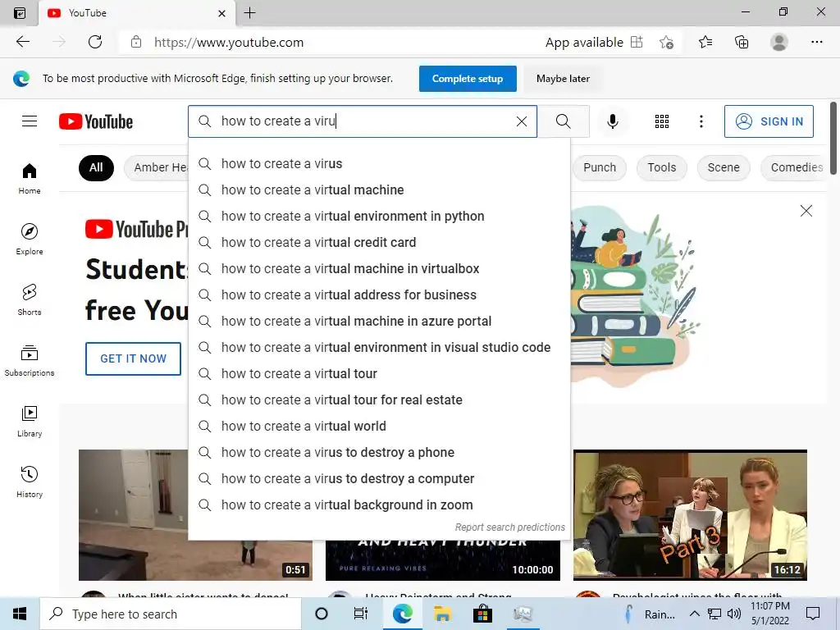This screenshot has height=630, width=840.
Task: View site information lock icon
Action: 136,42
